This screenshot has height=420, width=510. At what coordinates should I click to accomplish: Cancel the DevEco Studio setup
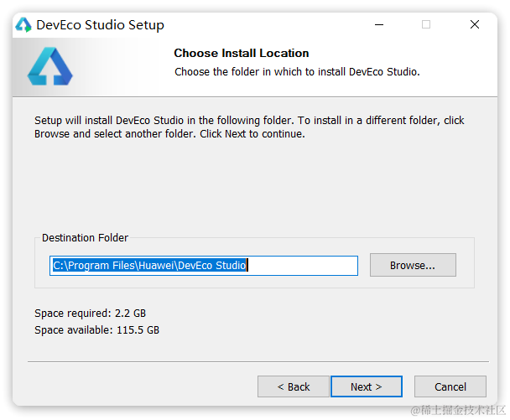pos(450,386)
